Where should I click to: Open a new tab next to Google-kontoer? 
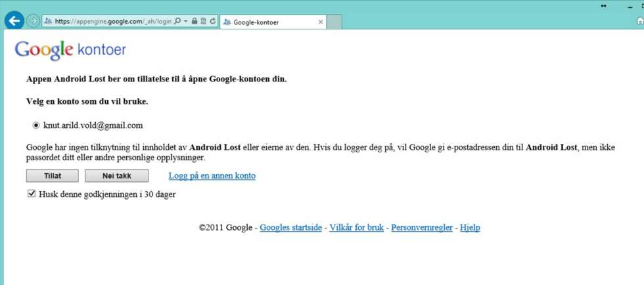coord(334,22)
